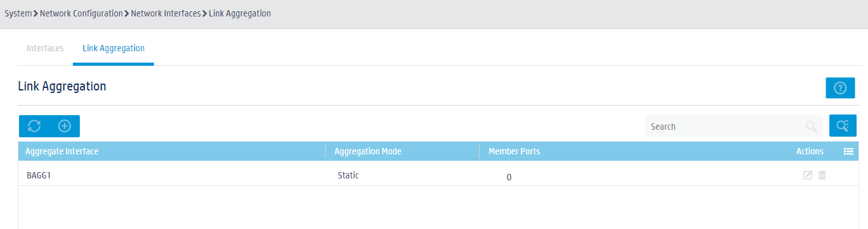Click the Static aggregation mode cell

tap(348, 175)
